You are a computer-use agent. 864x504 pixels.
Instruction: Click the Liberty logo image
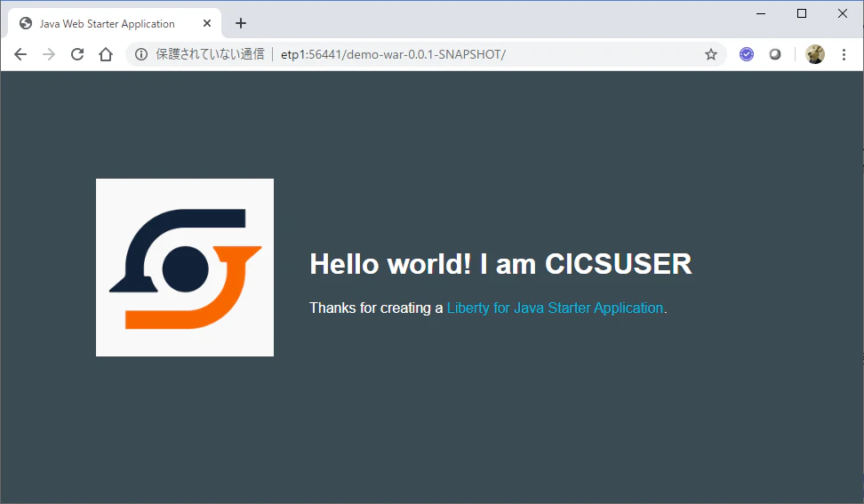coord(185,268)
